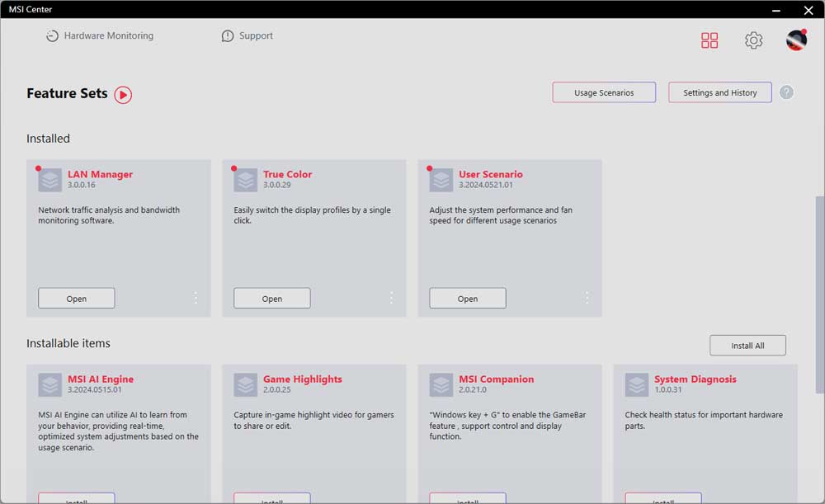Click version text 3.0.0.16

point(82,185)
